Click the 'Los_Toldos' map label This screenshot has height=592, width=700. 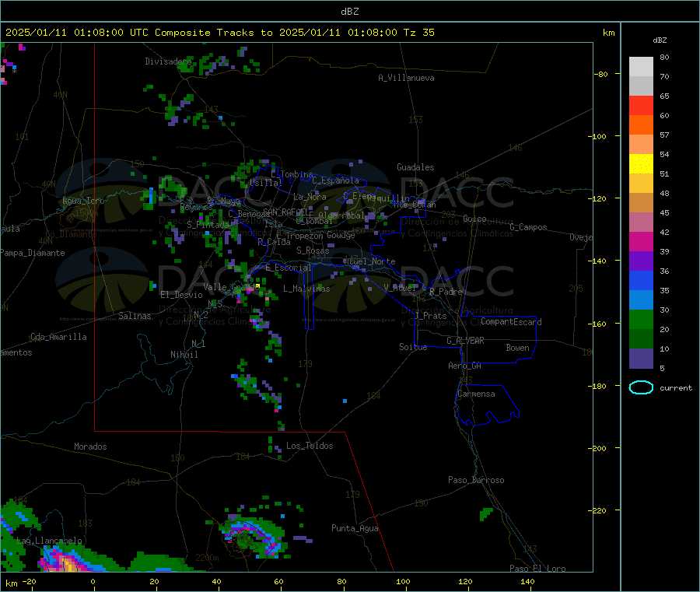coord(310,446)
